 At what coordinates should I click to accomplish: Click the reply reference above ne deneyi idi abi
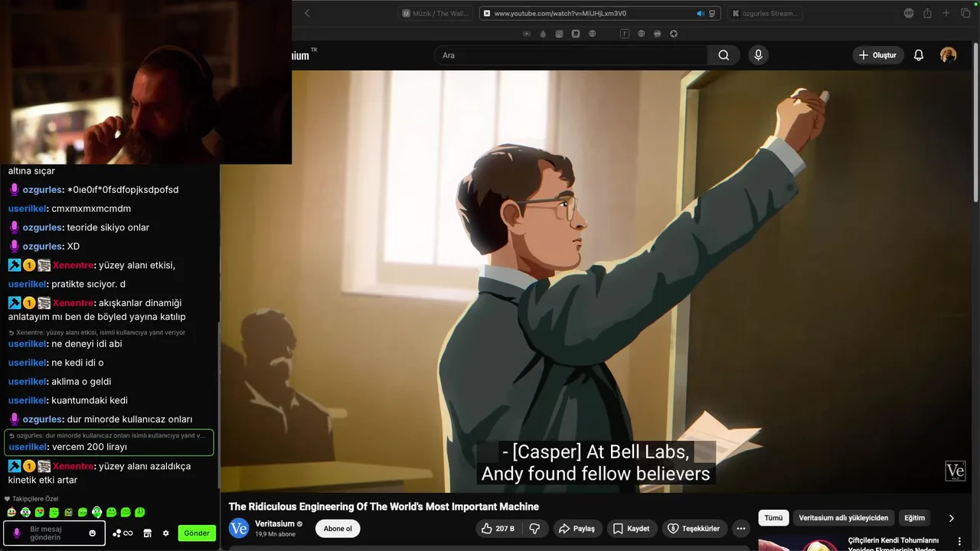coord(96,332)
